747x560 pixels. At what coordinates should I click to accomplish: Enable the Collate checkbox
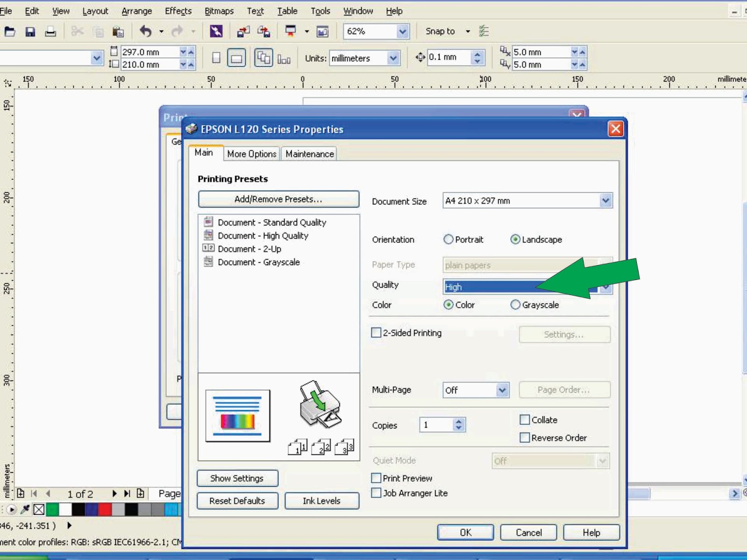(x=525, y=420)
